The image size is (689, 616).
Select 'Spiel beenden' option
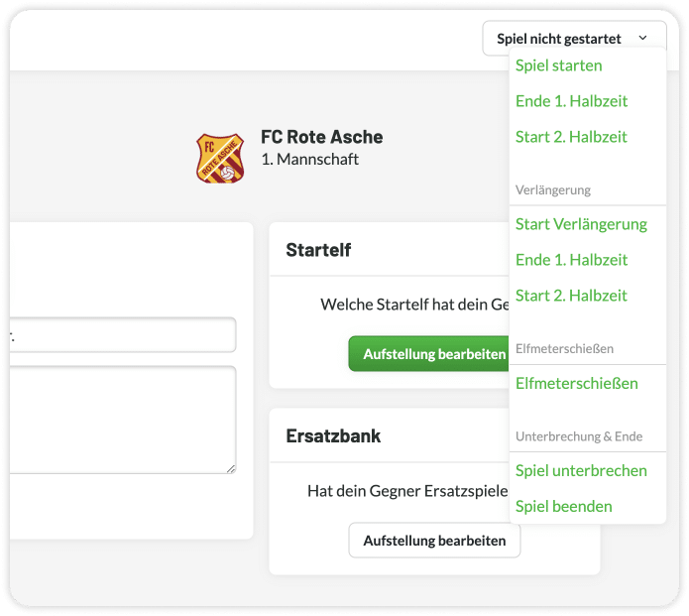[563, 507]
